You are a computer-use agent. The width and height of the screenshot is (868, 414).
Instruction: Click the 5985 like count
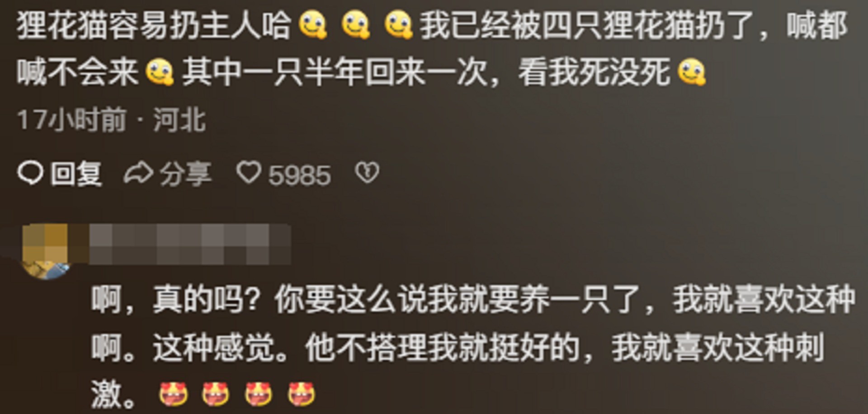(300, 175)
